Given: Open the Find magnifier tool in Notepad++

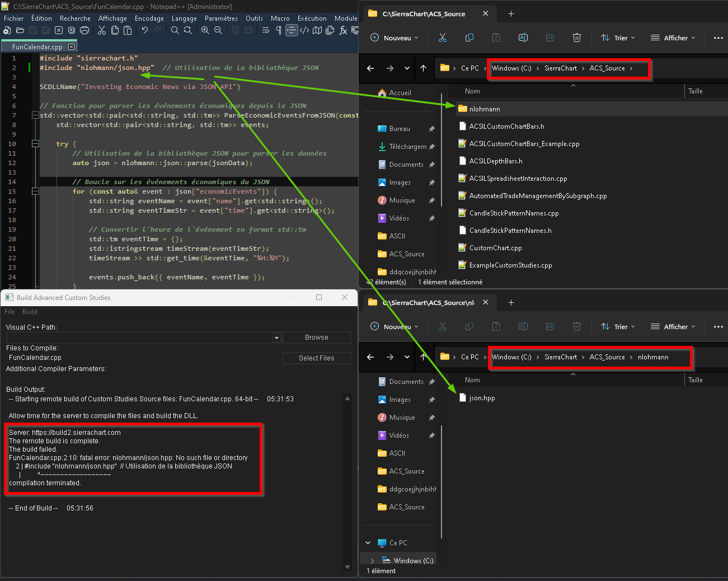Looking at the screenshot, I should (175, 30).
